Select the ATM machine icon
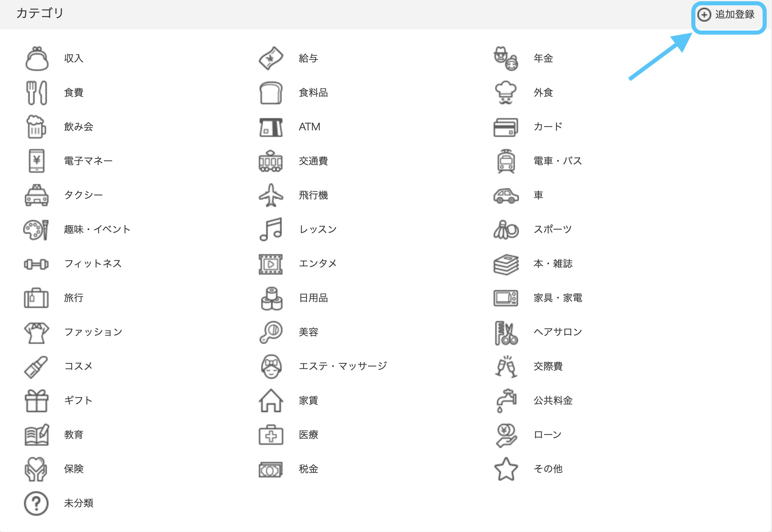The width and height of the screenshot is (772, 532). [x=271, y=127]
